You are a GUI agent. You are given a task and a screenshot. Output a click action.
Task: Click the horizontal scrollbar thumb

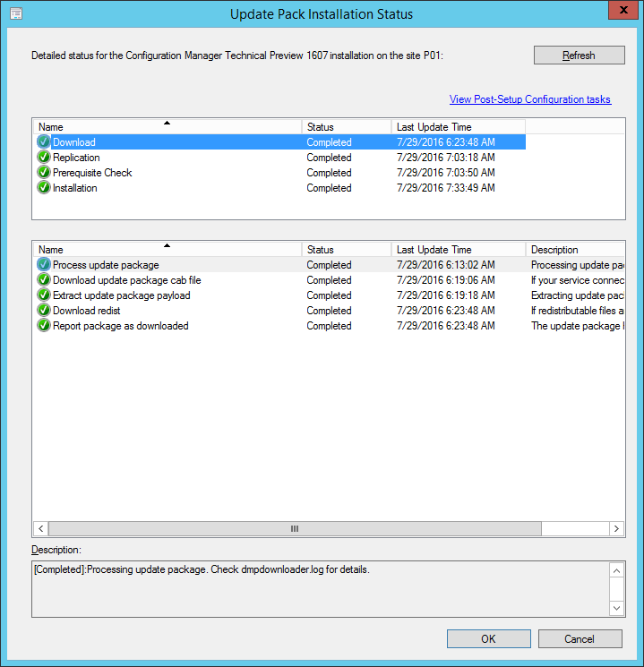pyautogui.click(x=295, y=529)
